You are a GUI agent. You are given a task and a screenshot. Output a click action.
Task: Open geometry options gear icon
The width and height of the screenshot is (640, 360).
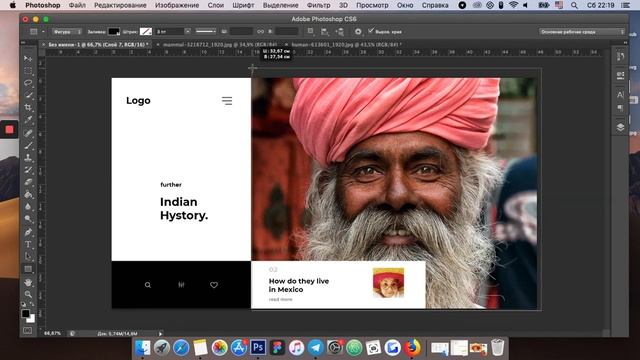[358, 31]
